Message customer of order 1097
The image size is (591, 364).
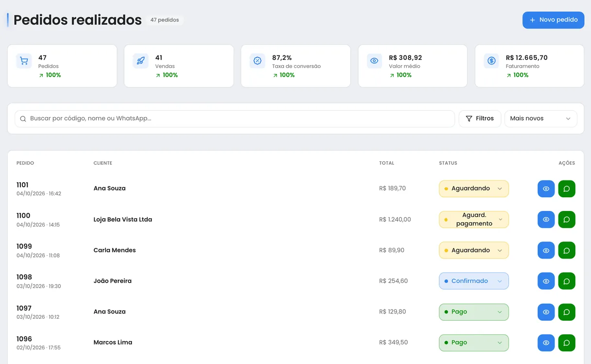[x=567, y=312]
